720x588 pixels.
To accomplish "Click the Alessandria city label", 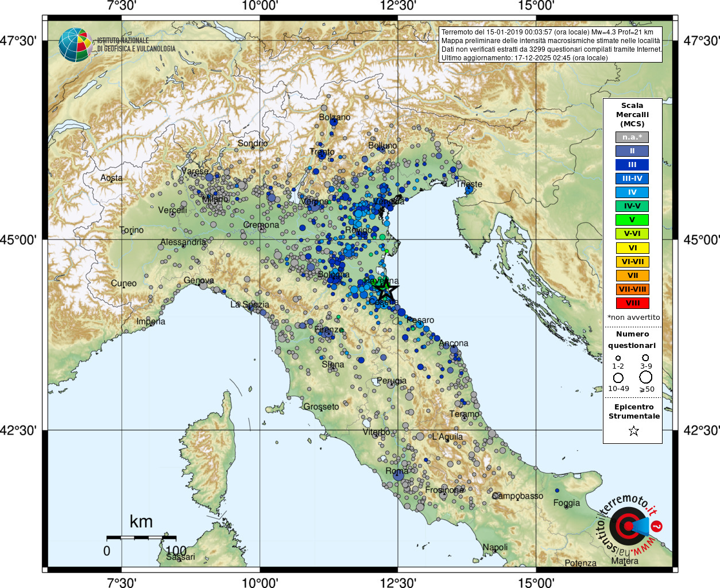I will 183,242.
